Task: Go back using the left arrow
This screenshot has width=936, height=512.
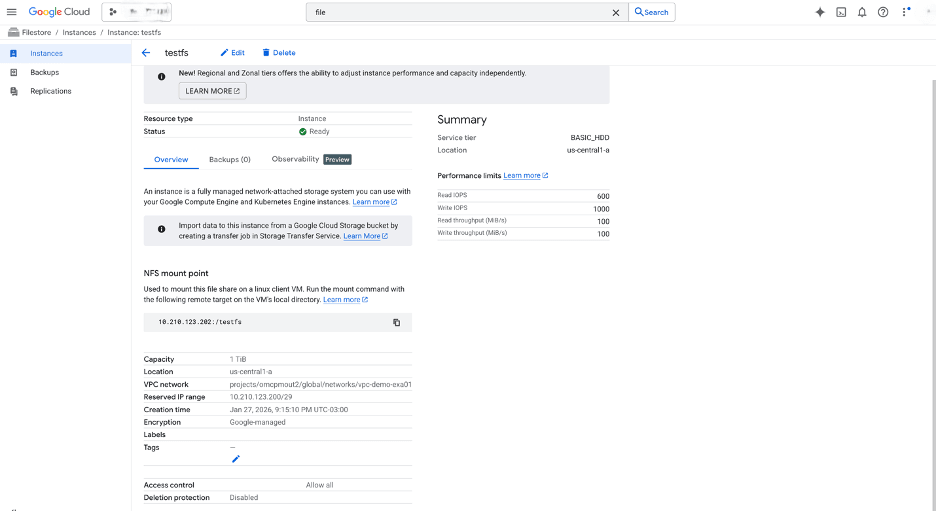Action: 146,53
